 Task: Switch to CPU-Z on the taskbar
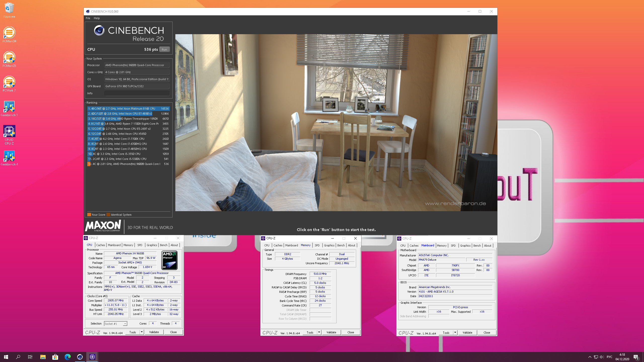click(92, 357)
